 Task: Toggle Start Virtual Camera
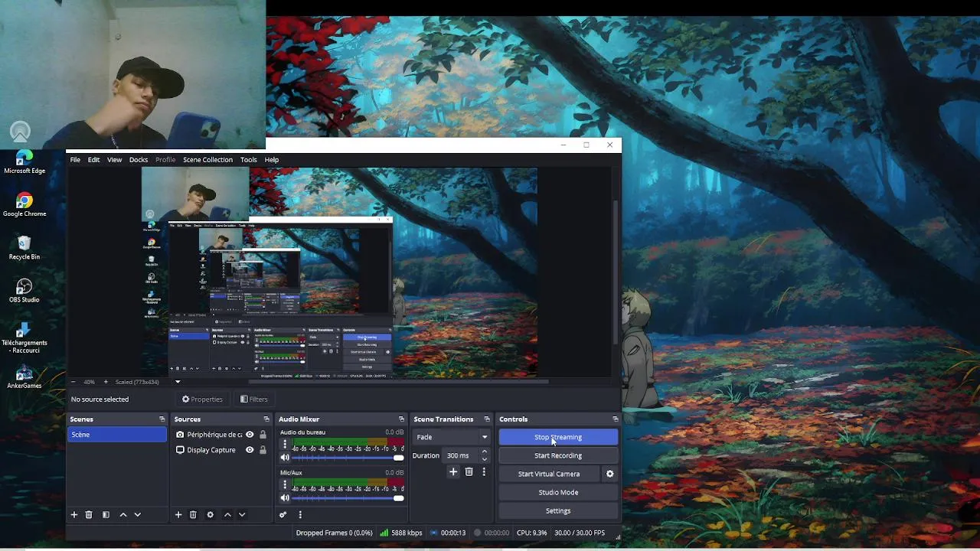[549, 474]
